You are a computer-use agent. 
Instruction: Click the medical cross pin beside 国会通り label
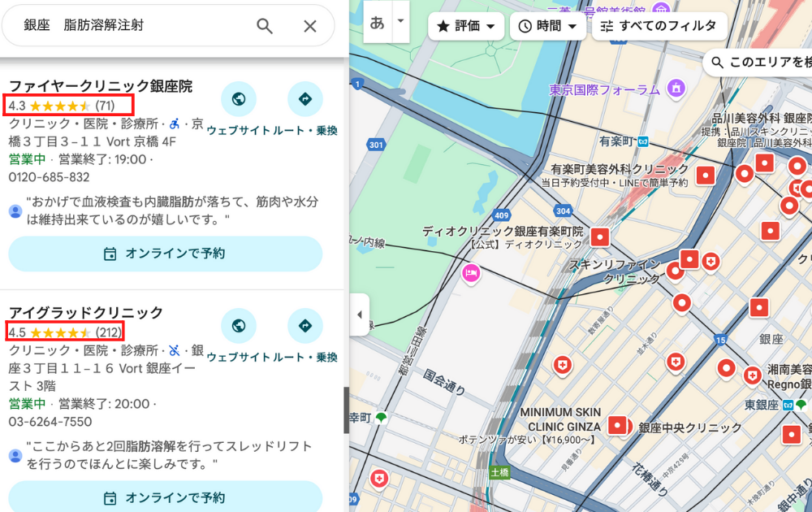pos(563,365)
